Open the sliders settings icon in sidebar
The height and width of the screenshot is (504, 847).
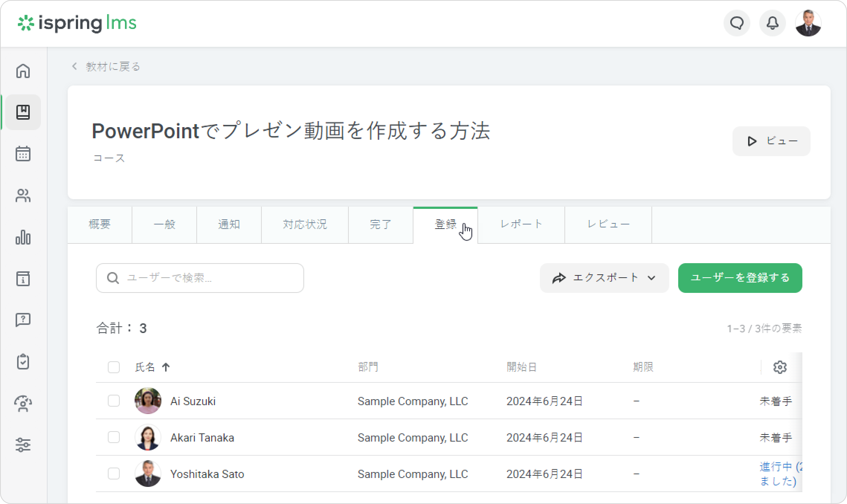click(23, 445)
